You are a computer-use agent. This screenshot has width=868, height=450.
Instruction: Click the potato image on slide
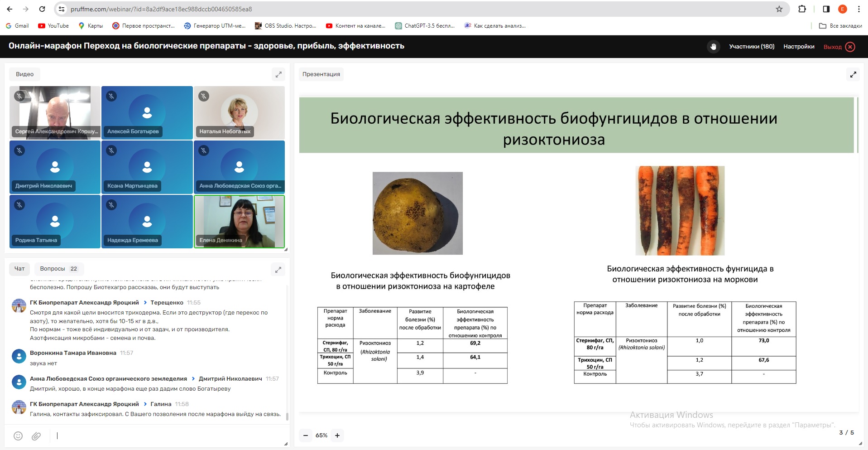(417, 213)
